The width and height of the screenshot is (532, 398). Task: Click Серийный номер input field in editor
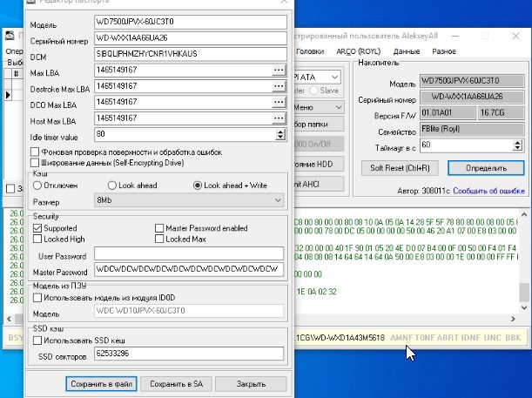pos(191,38)
